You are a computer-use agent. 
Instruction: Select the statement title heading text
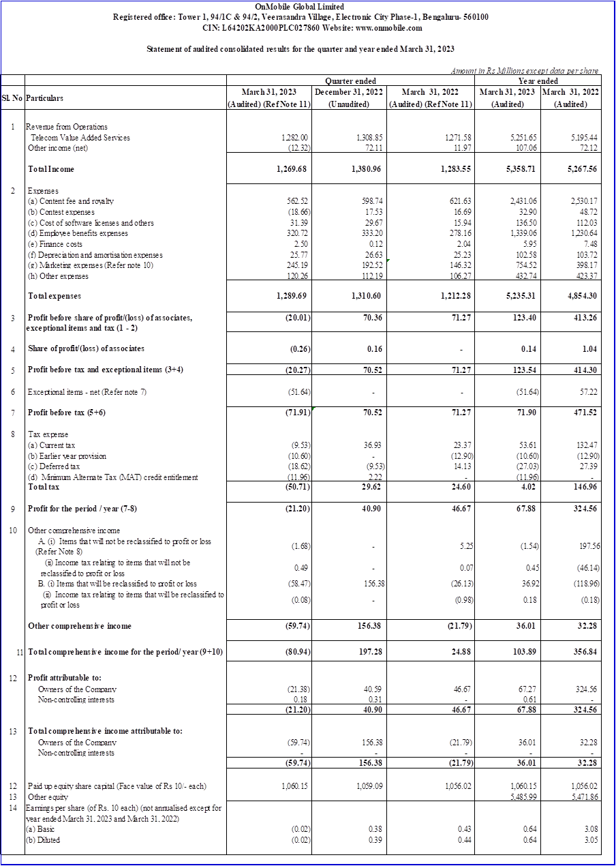pyautogui.click(x=301, y=49)
